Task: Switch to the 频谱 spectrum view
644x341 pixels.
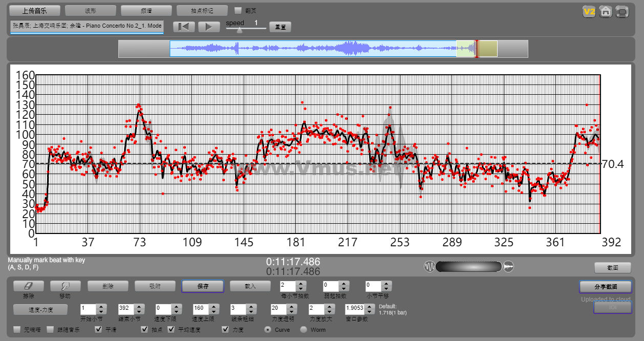Action: coord(146,10)
